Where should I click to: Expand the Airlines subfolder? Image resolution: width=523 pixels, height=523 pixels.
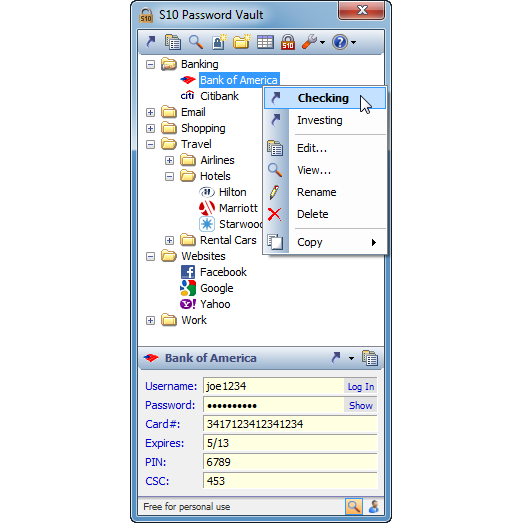click(x=169, y=160)
